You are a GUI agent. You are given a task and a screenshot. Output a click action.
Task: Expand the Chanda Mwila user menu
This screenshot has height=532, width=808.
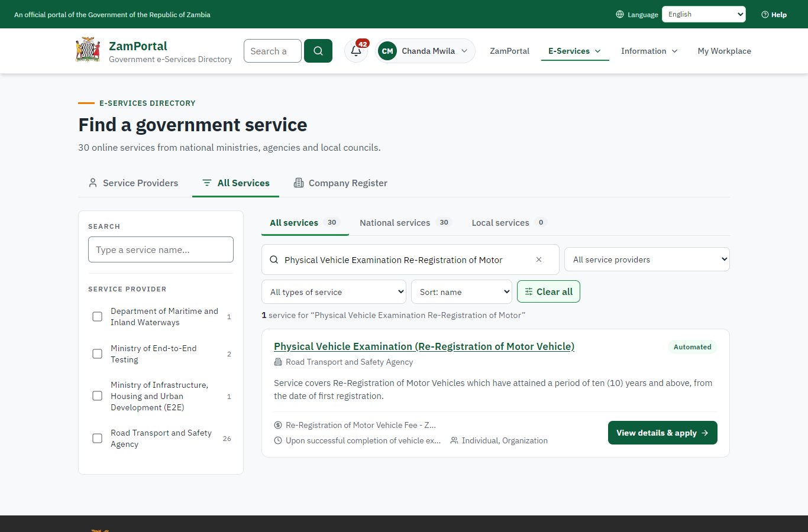(425, 51)
